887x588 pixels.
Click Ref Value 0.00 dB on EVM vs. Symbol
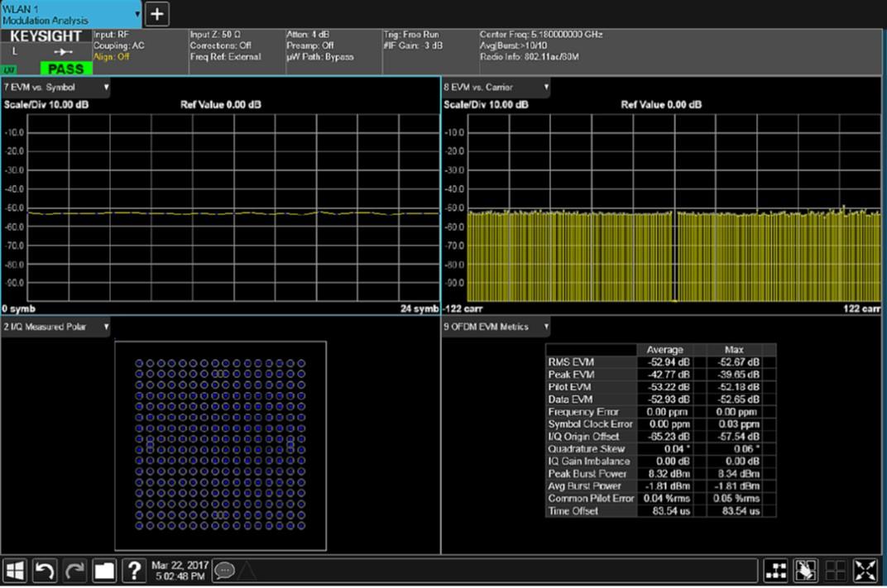(221, 105)
